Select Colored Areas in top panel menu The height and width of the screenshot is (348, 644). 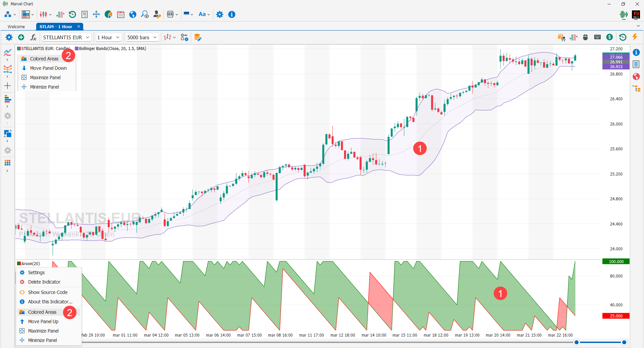coord(47,59)
